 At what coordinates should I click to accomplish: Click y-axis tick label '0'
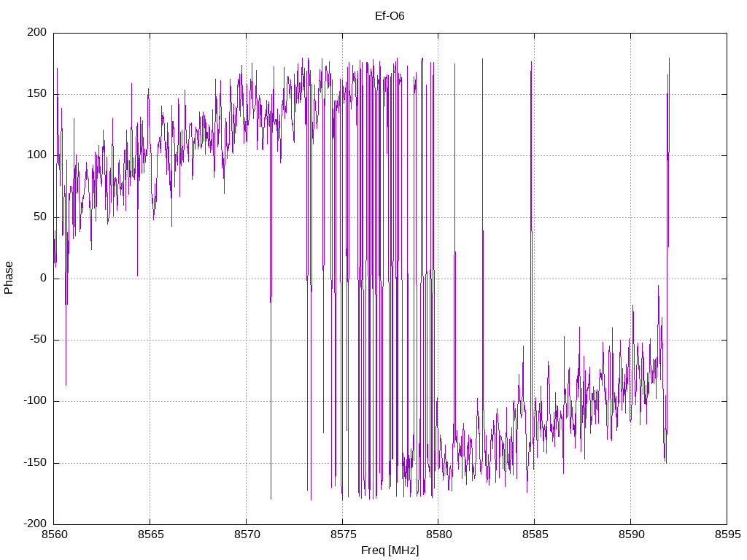(44, 278)
